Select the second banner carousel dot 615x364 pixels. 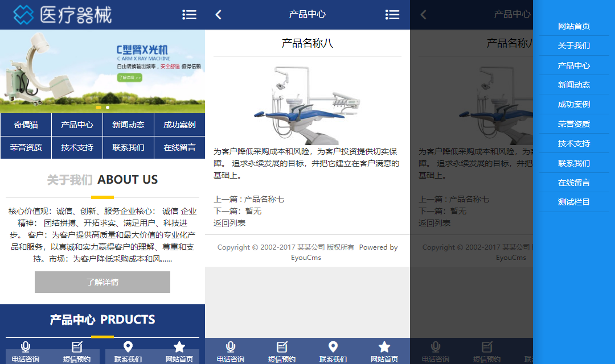click(x=108, y=107)
